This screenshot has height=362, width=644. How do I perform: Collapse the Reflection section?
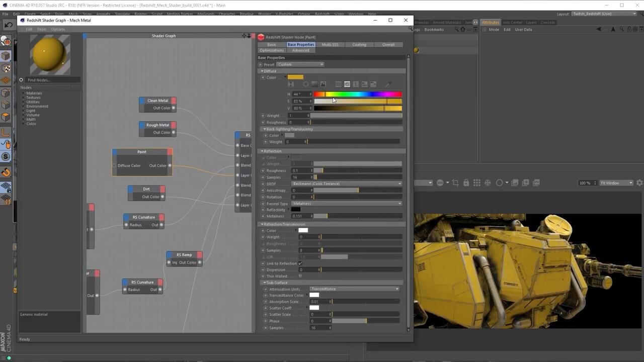(x=262, y=151)
